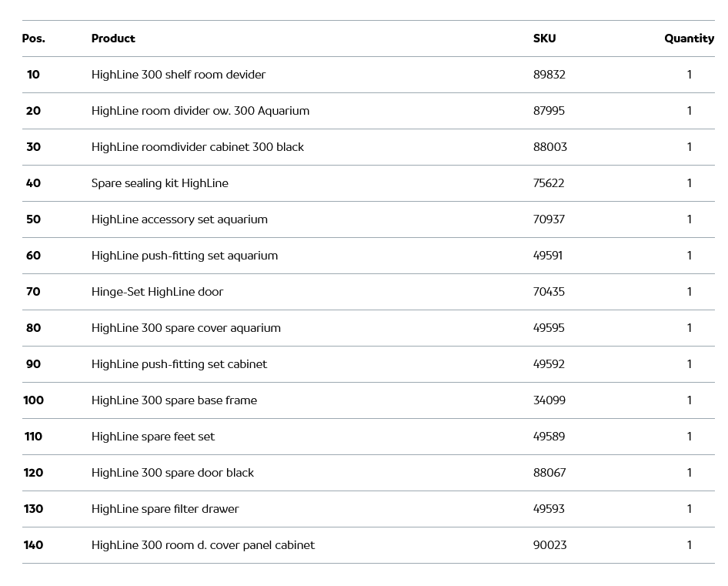This screenshot has height=586, width=728.
Task: Select position number 140 cell
Action: pos(34,545)
